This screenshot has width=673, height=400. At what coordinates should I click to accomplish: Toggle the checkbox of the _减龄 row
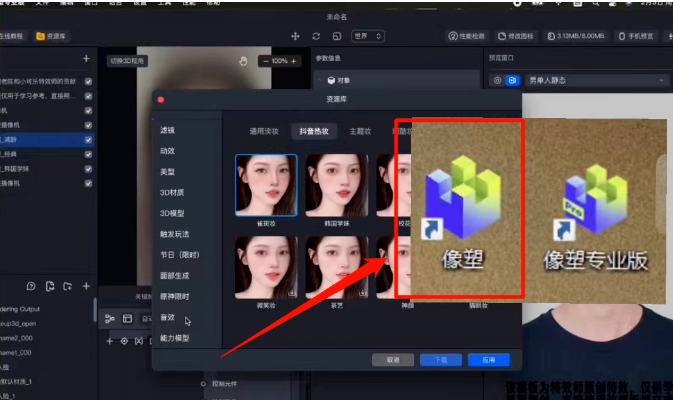click(x=88, y=139)
